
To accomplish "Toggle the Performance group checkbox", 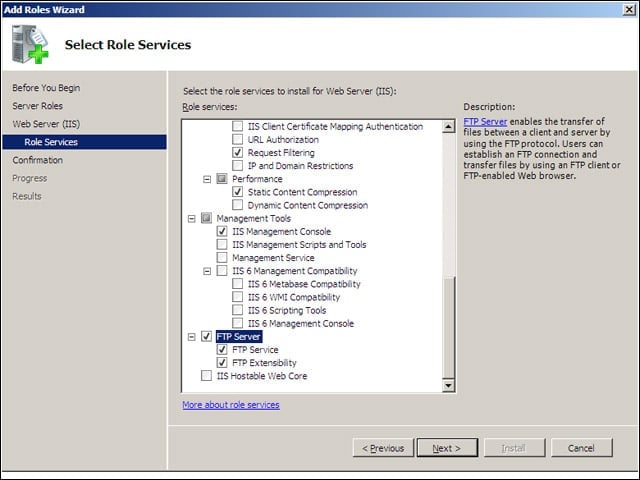I will pos(222,178).
